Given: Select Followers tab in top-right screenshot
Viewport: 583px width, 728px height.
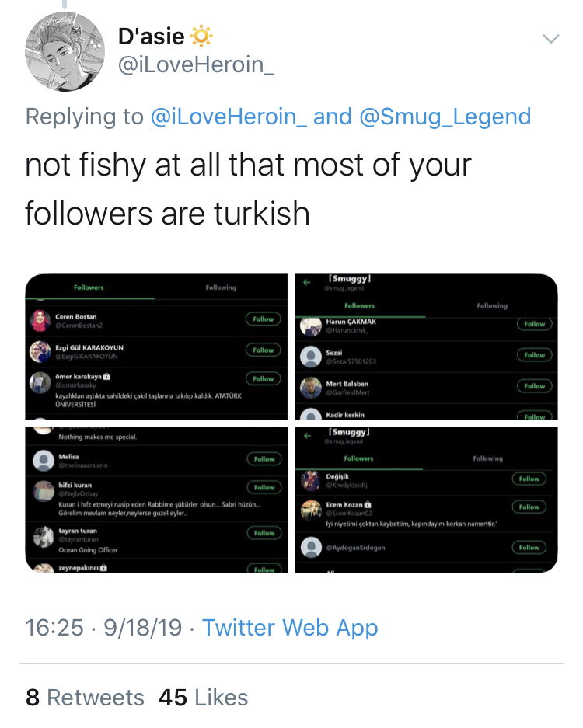Looking at the screenshot, I should point(360,305).
